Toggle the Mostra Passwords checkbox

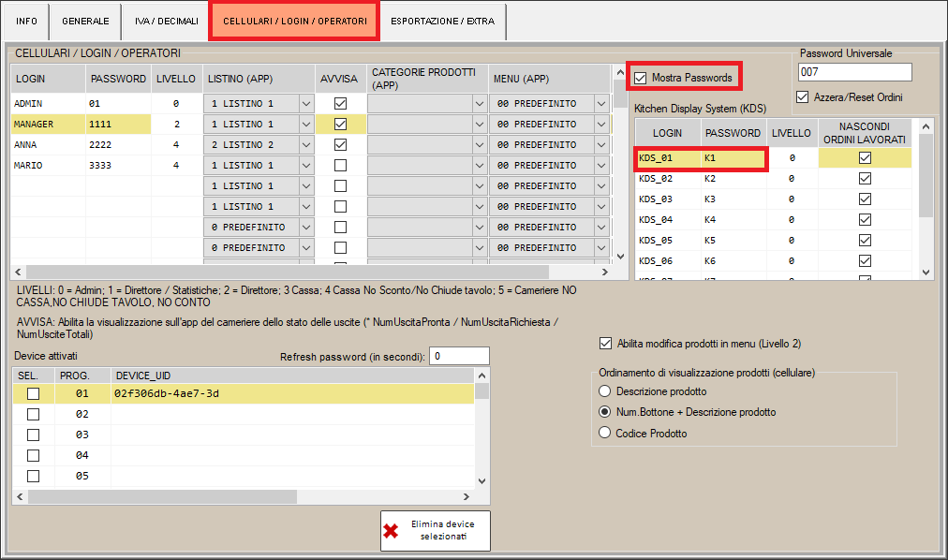(x=641, y=77)
